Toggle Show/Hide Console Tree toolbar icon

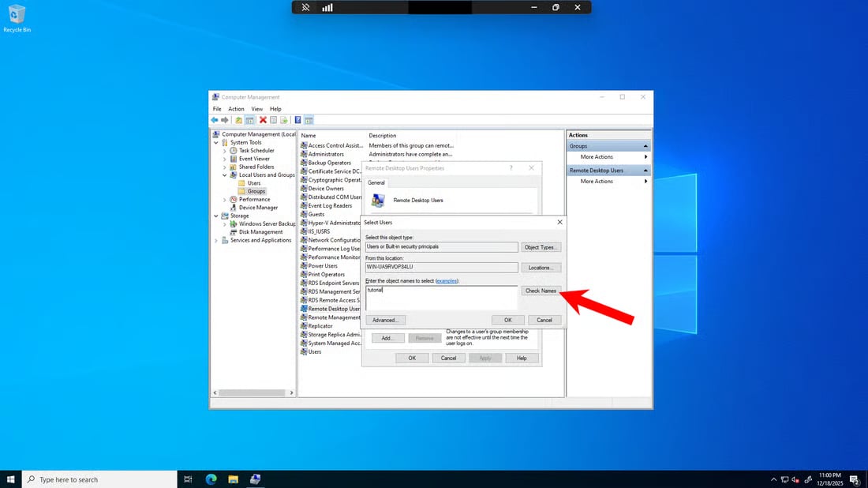point(249,120)
